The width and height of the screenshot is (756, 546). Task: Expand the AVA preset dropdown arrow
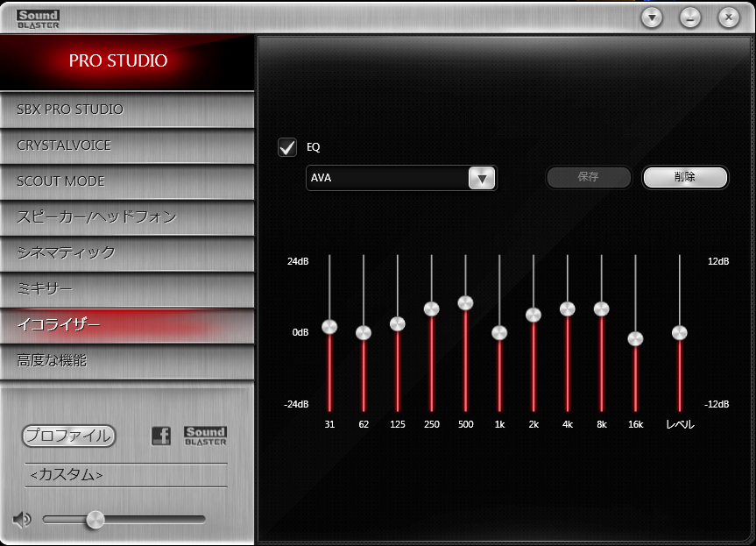[x=482, y=179]
